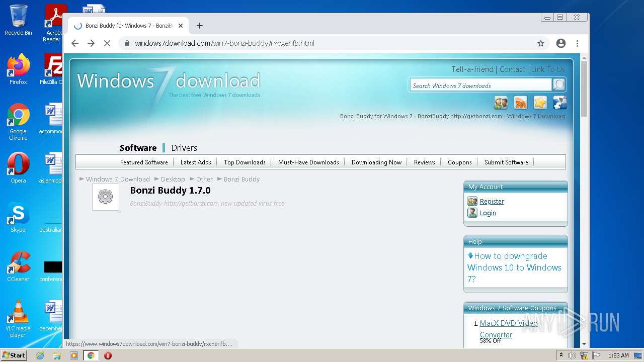Open Reviews menu item

424,162
